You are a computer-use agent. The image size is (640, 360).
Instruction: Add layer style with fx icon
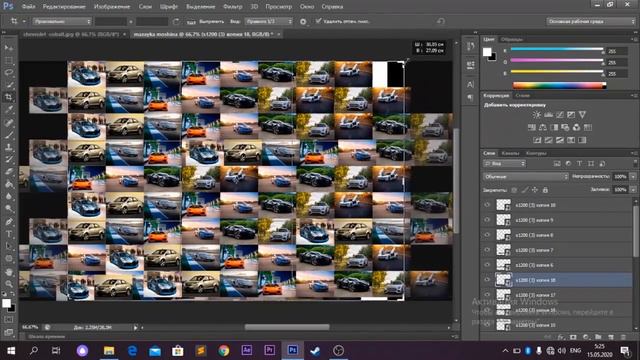(x=561, y=337)
